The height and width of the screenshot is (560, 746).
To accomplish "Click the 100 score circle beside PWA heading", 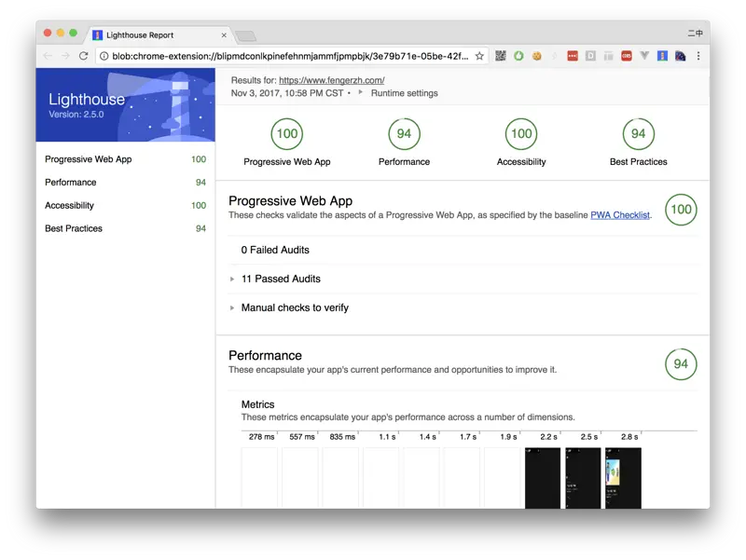I will point(681,210).
